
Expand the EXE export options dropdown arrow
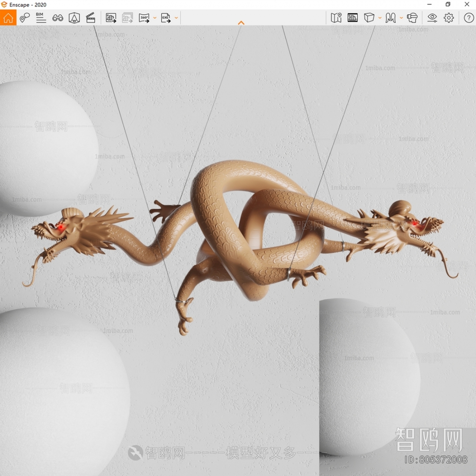coord(176,18)
